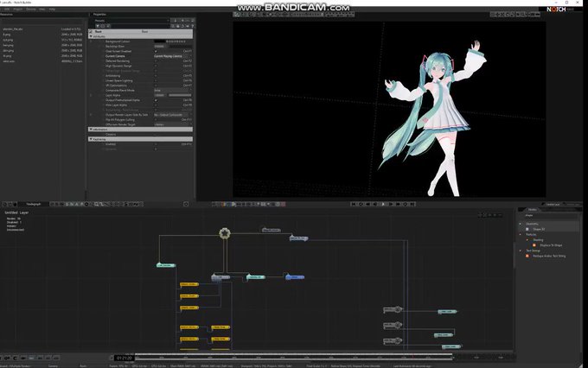The image size is (588, 368).
Task: Collapse the Particles group in Nodes panel
Action: tap(521, 235)
